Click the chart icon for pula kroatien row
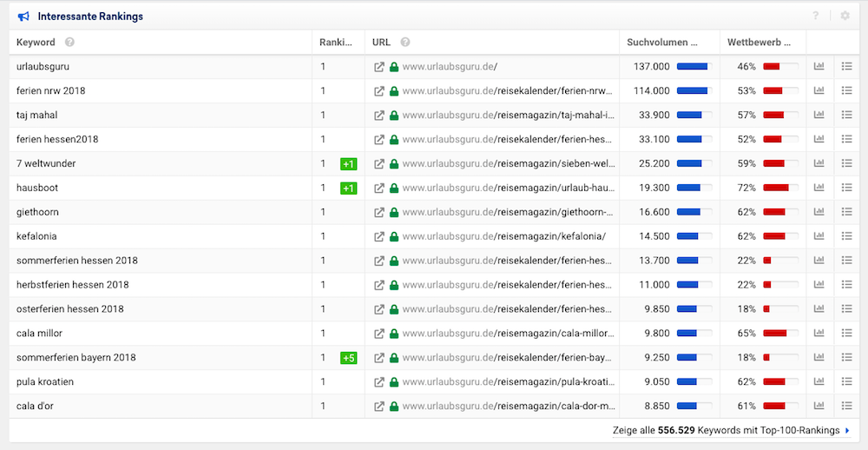 point(819,382)
